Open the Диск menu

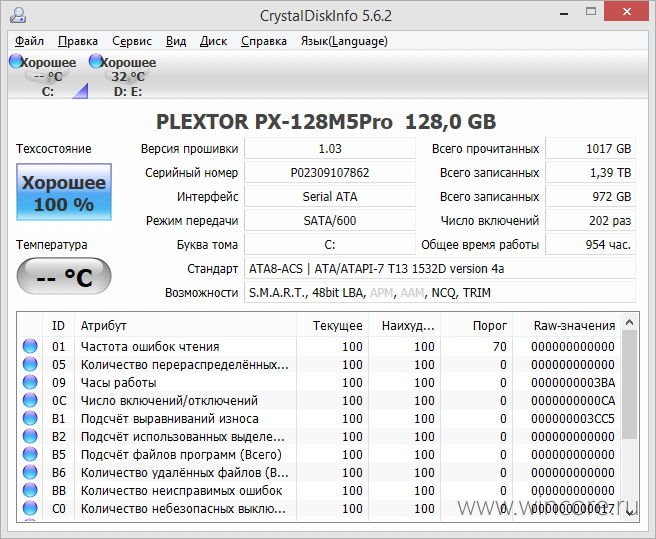click(213, 41)
